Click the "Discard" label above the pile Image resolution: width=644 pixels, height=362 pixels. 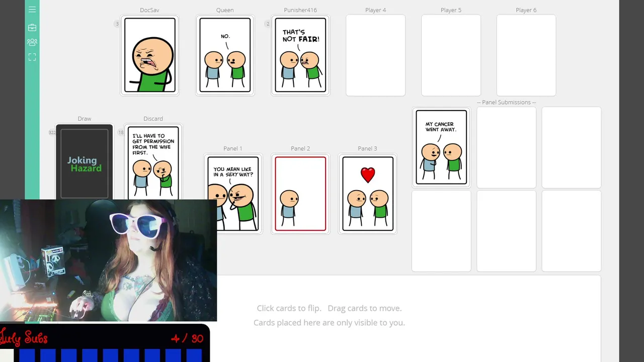[153, 119]
